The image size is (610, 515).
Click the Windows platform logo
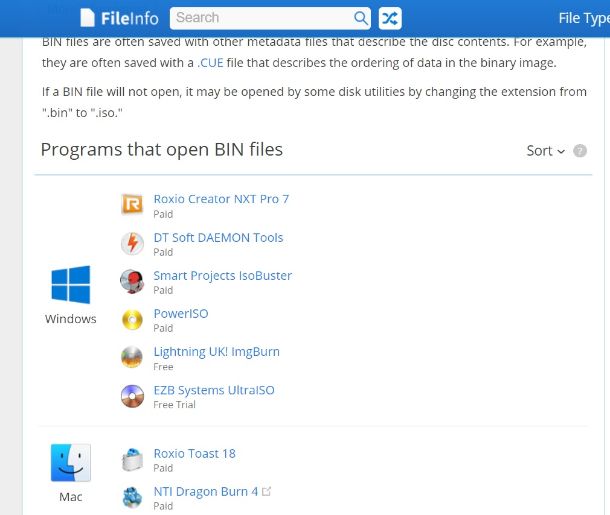[x=71, y=285]
